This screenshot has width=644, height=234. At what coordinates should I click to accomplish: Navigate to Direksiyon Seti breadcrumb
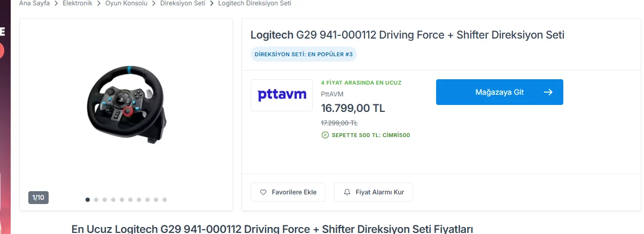tap(183, 3)
